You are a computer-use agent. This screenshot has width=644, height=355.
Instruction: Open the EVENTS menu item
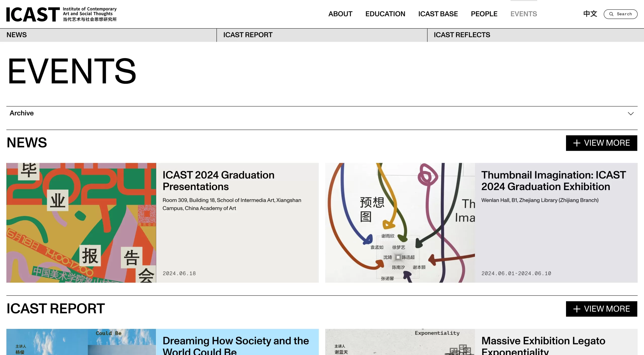tap(524, 14)
